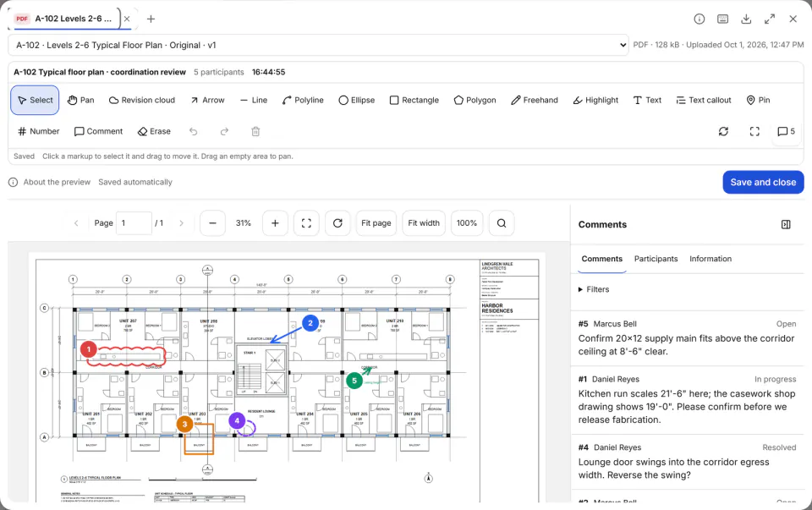The image size is (812, 510).
Task: Open About the preview info
Action: point(50,182)
